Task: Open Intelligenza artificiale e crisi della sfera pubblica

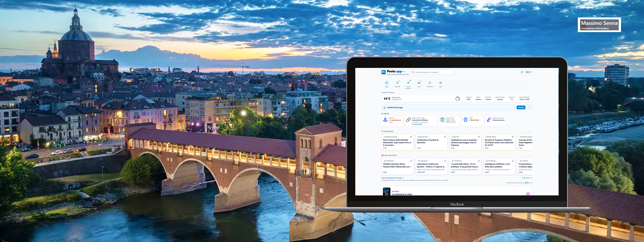Action: 499,166
